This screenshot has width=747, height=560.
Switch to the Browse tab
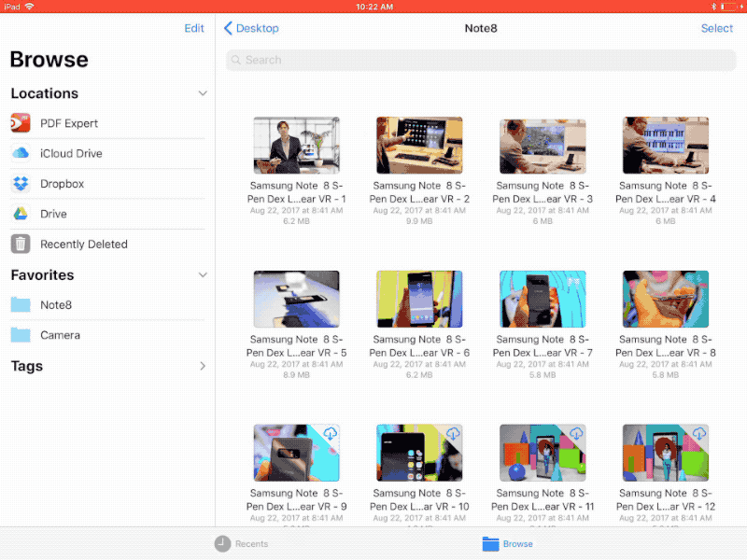pos(507,544)
